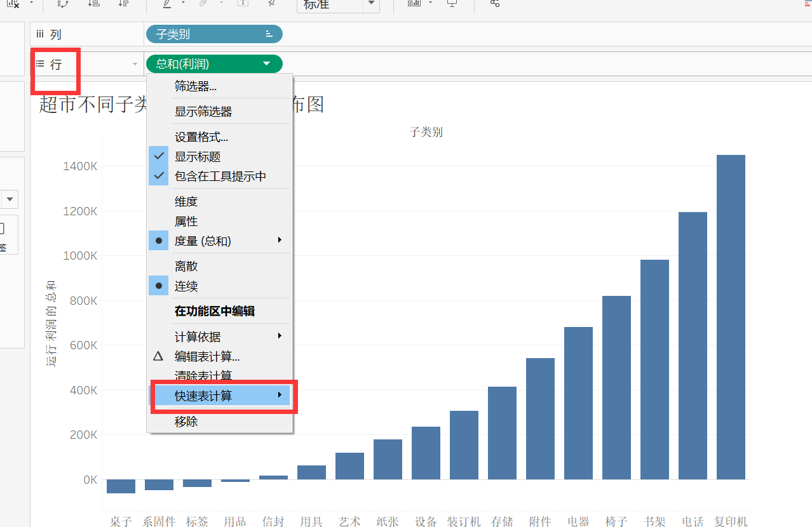Click the 行 shelf label
Screen dimensions: 812x527
(x=56, y=64)
